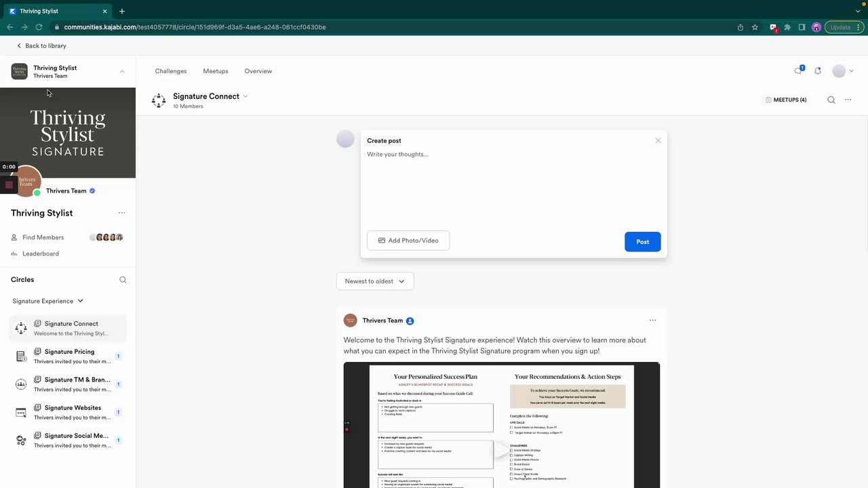Open the Thrivers Team post options menu
The width and height of the screenshot is (868, 488).
tap(652, 320)
